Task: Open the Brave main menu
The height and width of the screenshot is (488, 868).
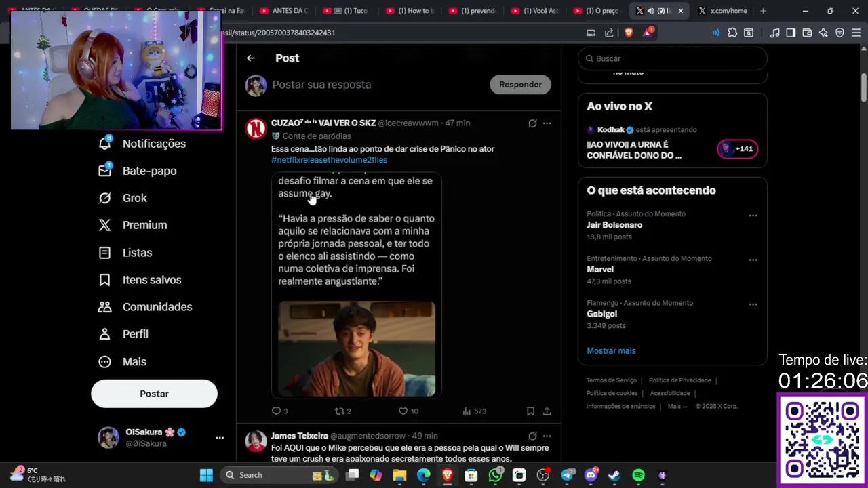Action: (x=856, y=33)
